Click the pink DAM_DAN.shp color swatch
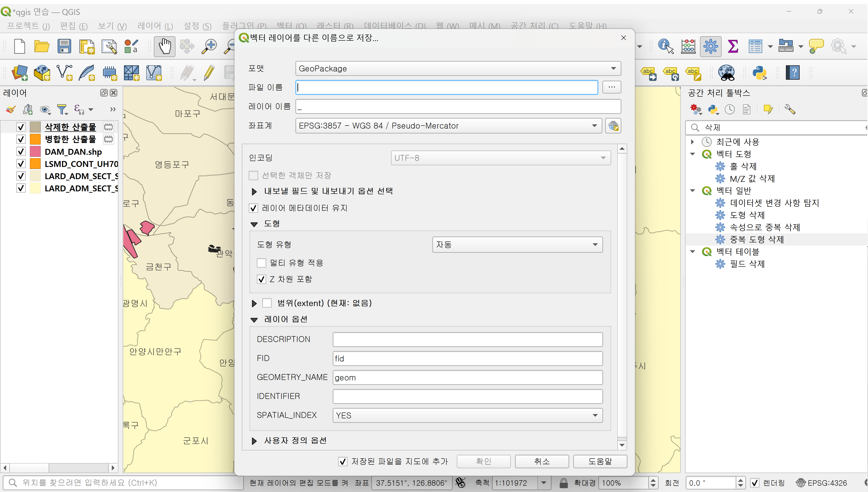The image size is (868, 492). point(35,152)
